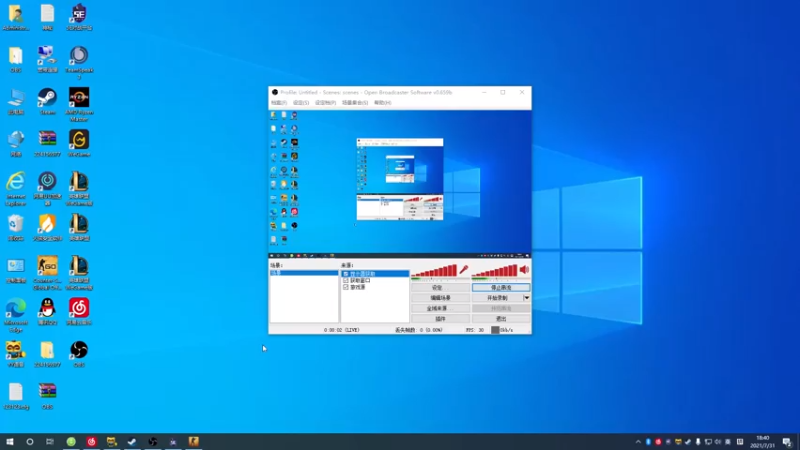Select the This PC desktop icon
The image size is (800, 450).
click(16, 101)
